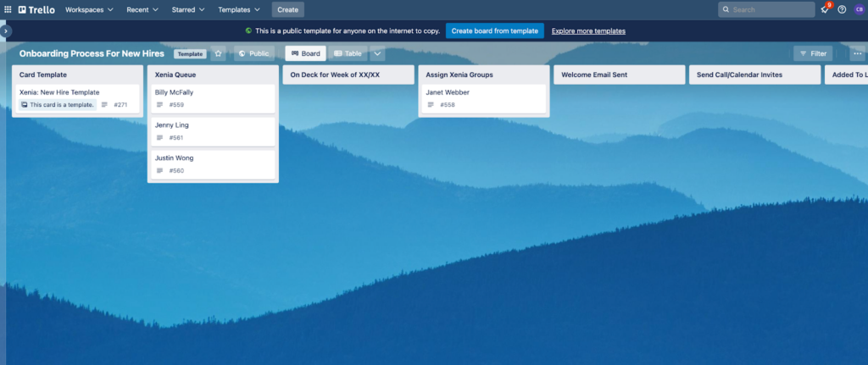Follow Explore more templates link
868x365 pixels.
(588, 31)
